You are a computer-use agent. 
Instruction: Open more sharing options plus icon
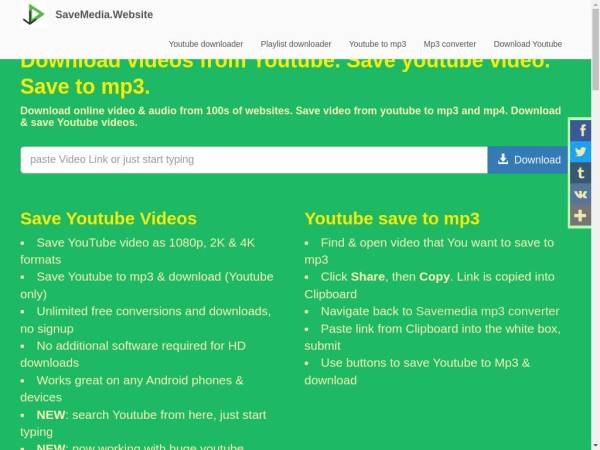580,216
